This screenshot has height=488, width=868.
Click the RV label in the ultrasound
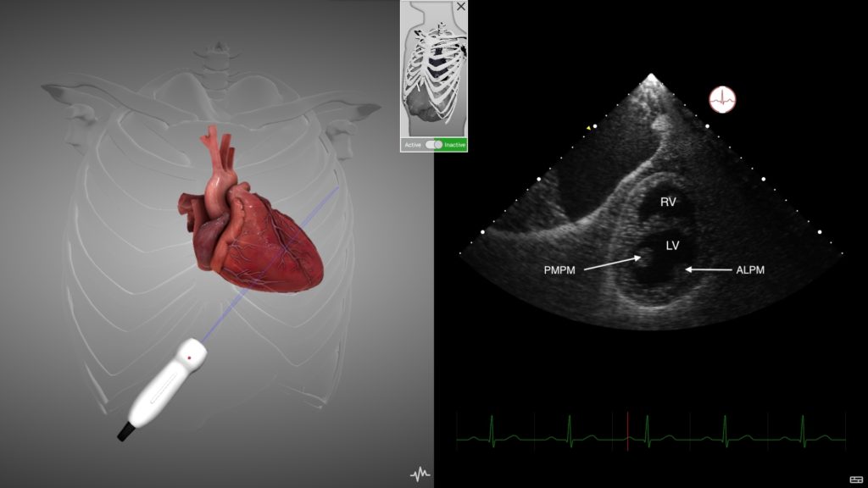[668, 202]
